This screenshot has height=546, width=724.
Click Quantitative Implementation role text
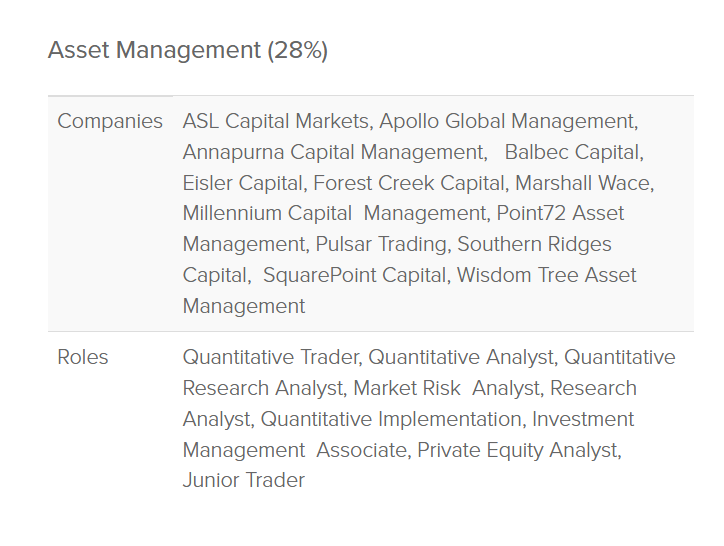(x=391, y=419)
